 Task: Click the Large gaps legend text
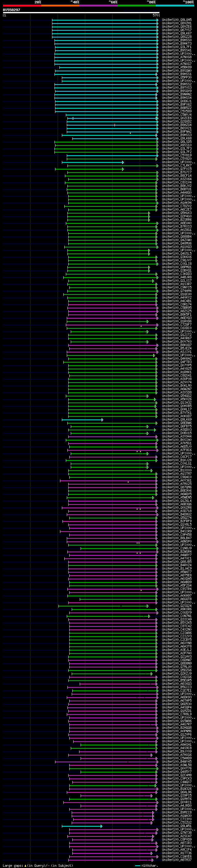point(38,865)
